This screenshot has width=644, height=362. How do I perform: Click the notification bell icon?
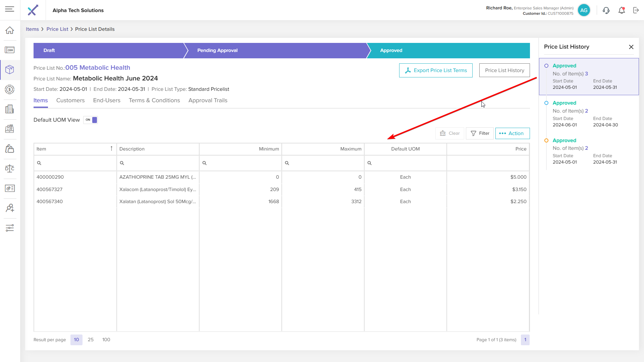tap(622, 10)
